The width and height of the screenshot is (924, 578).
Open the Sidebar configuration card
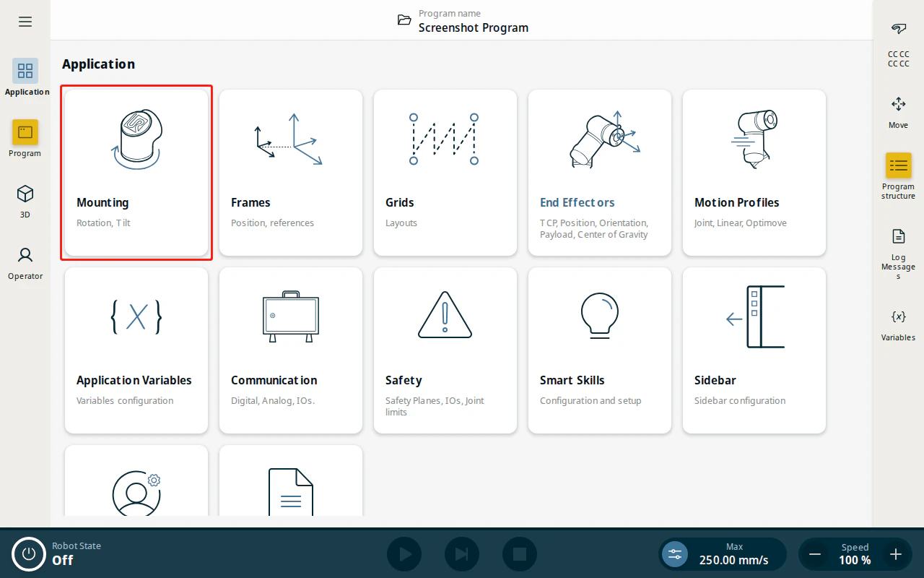754,350
